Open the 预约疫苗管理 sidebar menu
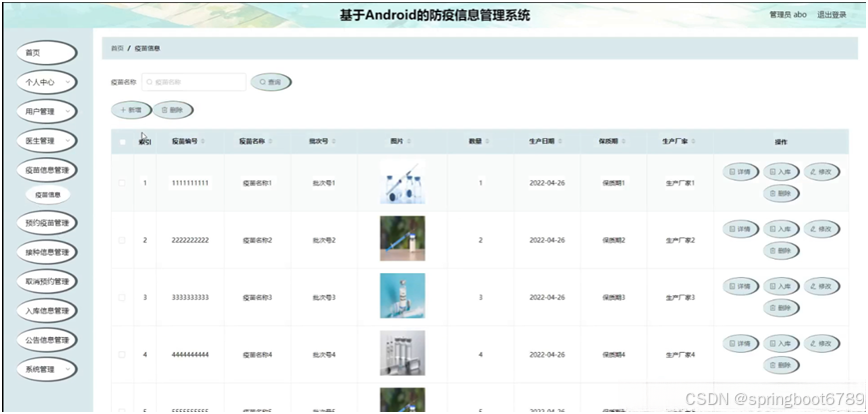The height and width of the screenshot is (414, 868). click(47, 223)
